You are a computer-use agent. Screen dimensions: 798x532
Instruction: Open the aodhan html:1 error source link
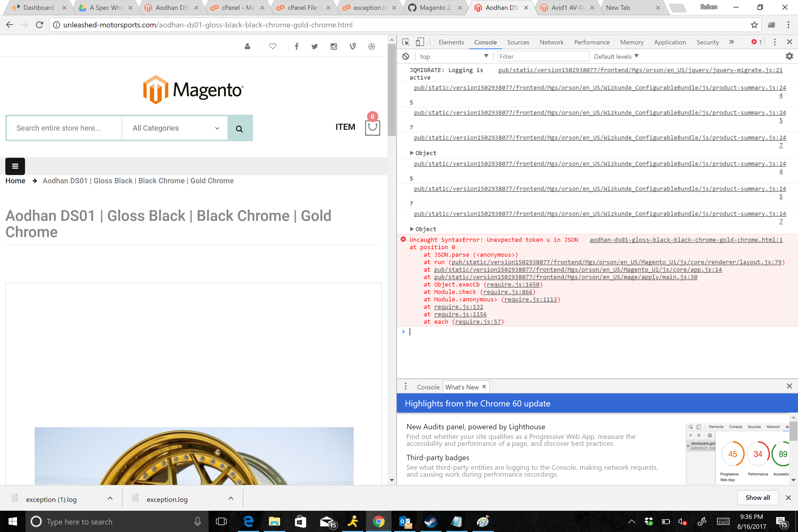[686, 240]
